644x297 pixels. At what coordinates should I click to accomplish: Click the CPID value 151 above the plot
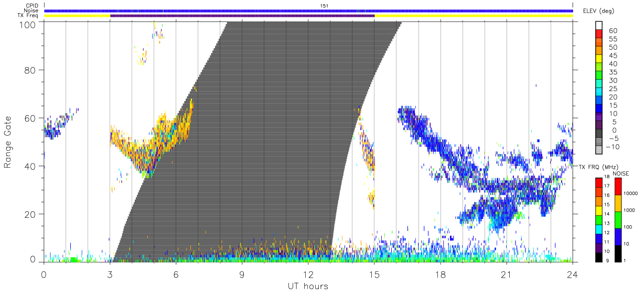pos(324,5)
